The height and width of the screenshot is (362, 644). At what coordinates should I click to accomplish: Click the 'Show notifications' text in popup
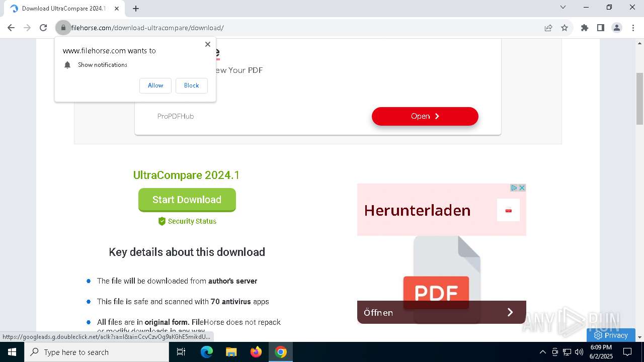(x=103, y=65)
